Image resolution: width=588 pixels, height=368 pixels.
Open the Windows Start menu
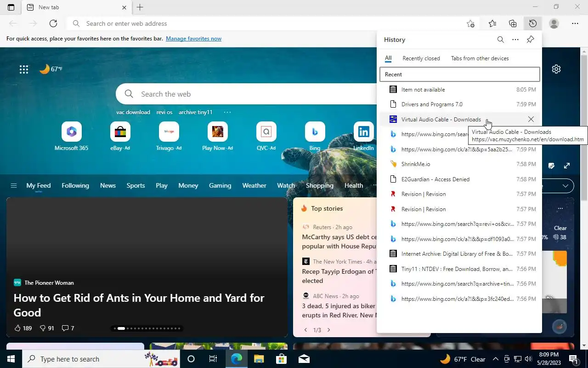(11, 359)
